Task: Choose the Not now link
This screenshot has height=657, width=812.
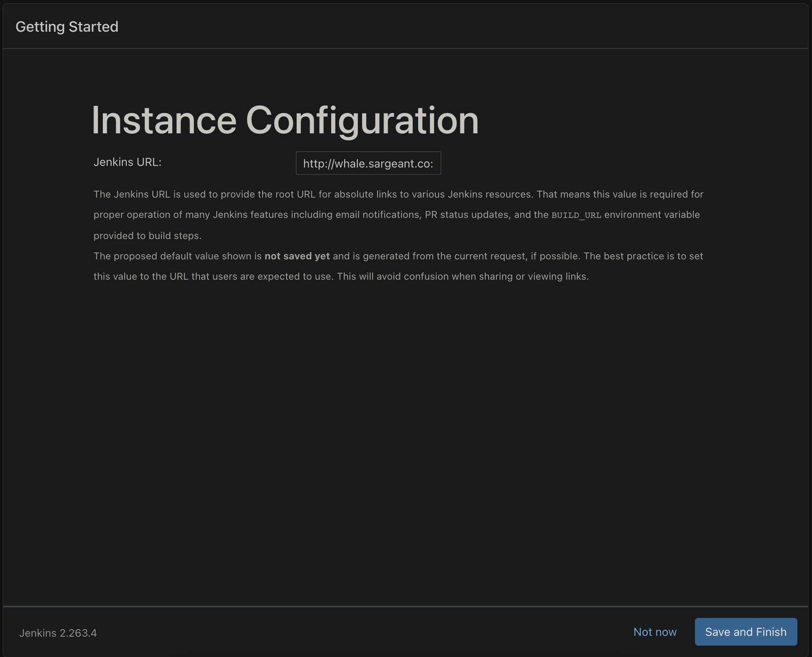Action: (655, 632)
